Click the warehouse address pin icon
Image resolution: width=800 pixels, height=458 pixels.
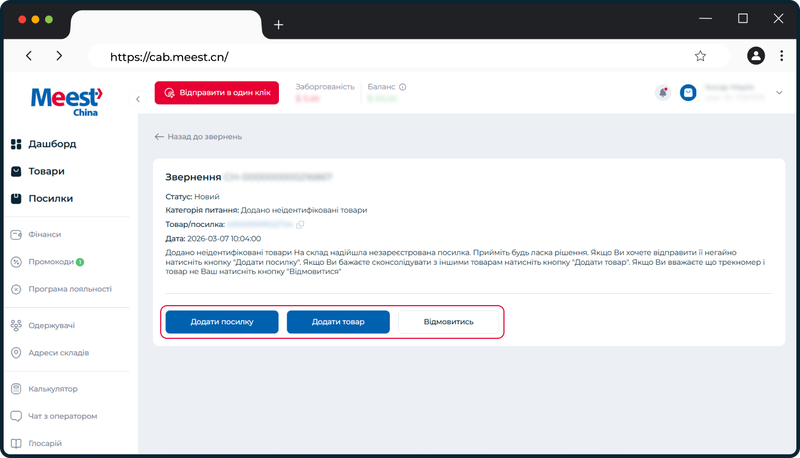pyautogui.click(x=16, y=352)
